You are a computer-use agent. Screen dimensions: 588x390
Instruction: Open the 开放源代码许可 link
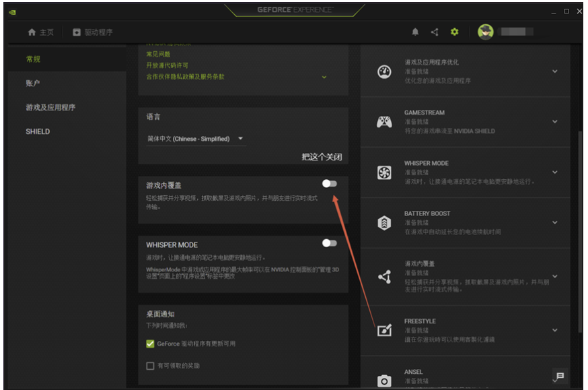tap(167, 65)
